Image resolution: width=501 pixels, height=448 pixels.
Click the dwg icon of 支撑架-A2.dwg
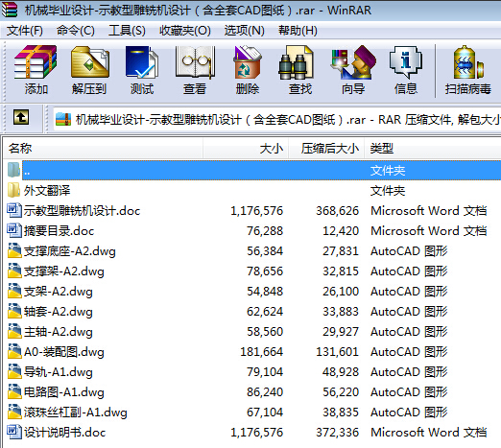14,271
